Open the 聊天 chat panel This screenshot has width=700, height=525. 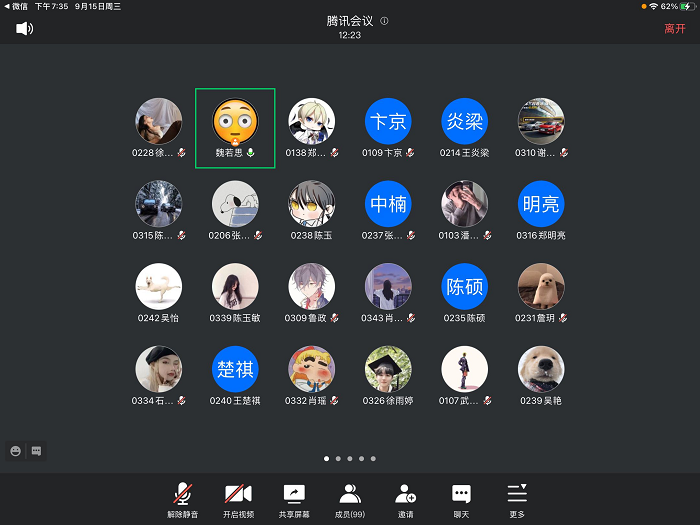coord(461,498)
